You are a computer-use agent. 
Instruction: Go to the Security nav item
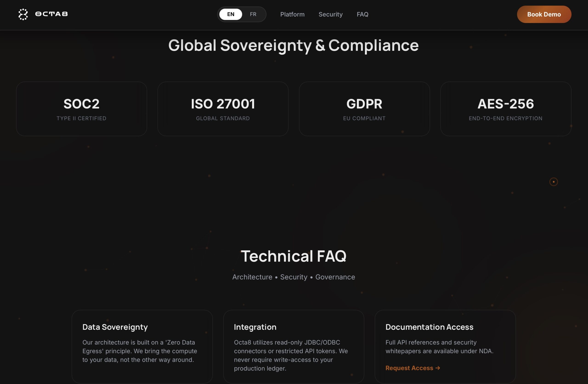[x=331, y=14]
